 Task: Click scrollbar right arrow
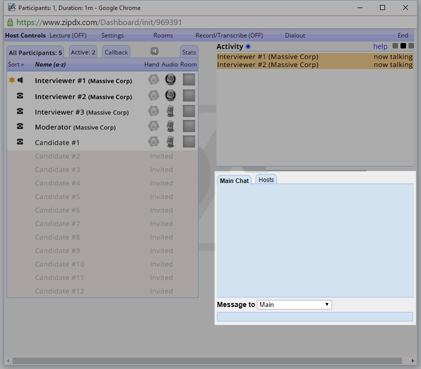pyautogui.click(x=413, y=361)
